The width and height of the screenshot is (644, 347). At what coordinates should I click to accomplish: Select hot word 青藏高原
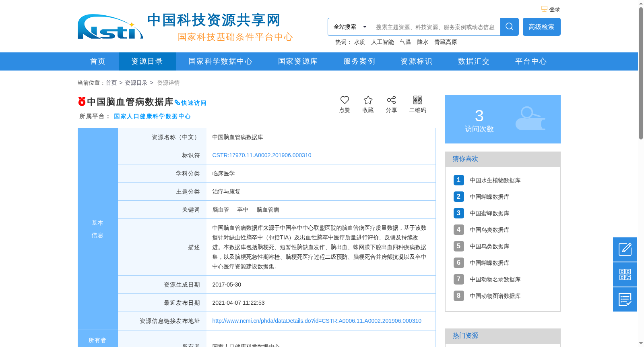446,42
